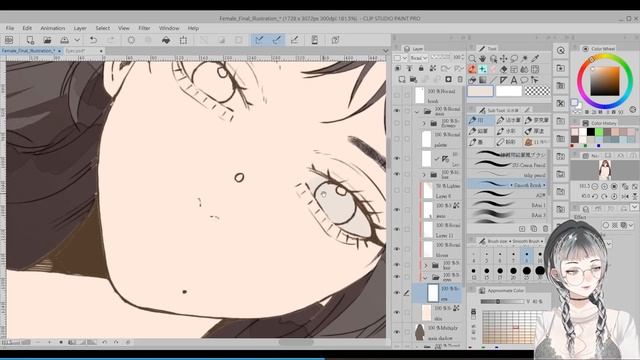Screen dimensions: 640x360
Task: Expand the collapsed folder above the palette layer
Action: [424, 123]
